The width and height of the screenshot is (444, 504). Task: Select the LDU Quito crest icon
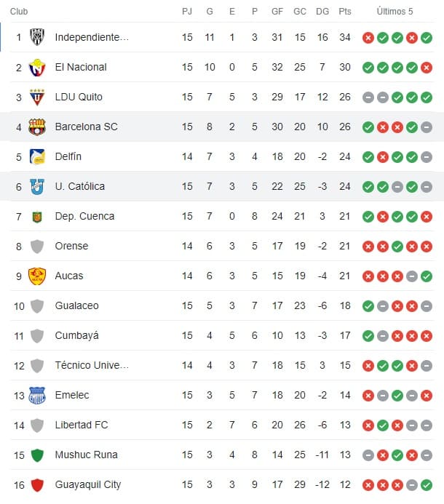36,97
